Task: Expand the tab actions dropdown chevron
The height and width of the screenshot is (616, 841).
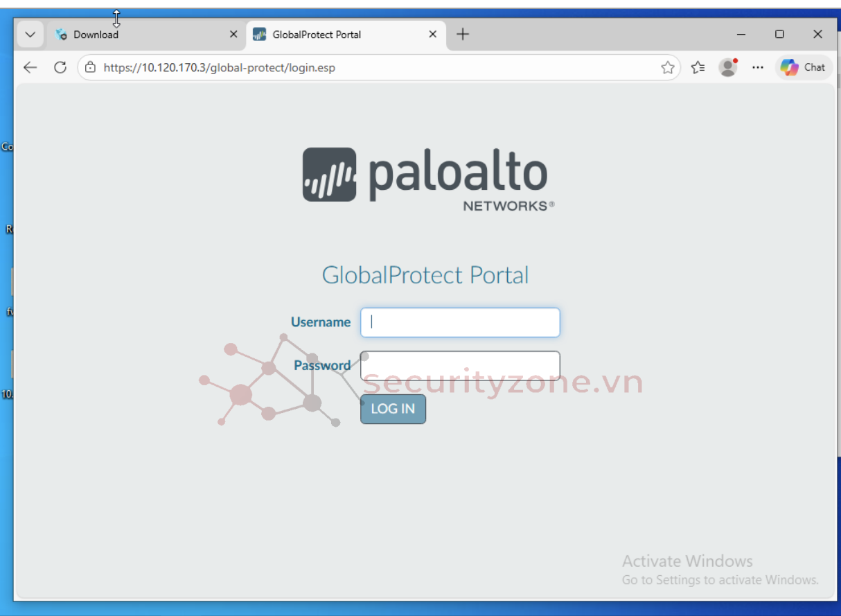Action: coord(30,35)
